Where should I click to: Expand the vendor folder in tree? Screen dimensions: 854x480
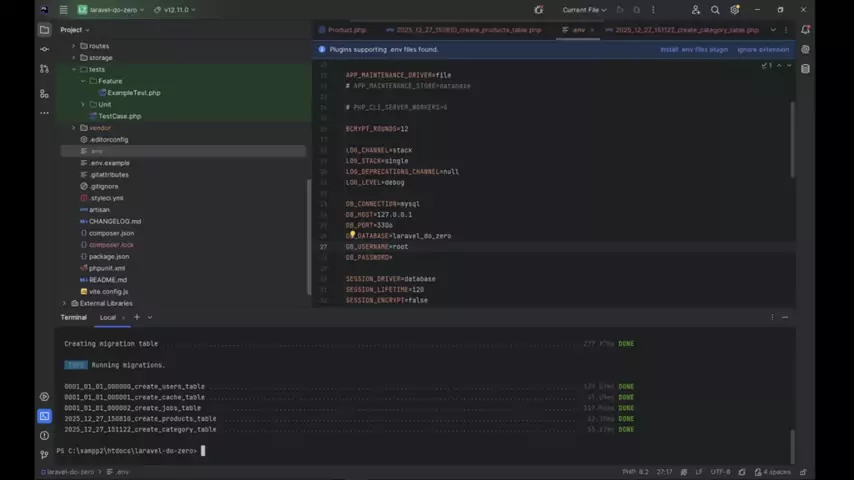coord(74,128)
